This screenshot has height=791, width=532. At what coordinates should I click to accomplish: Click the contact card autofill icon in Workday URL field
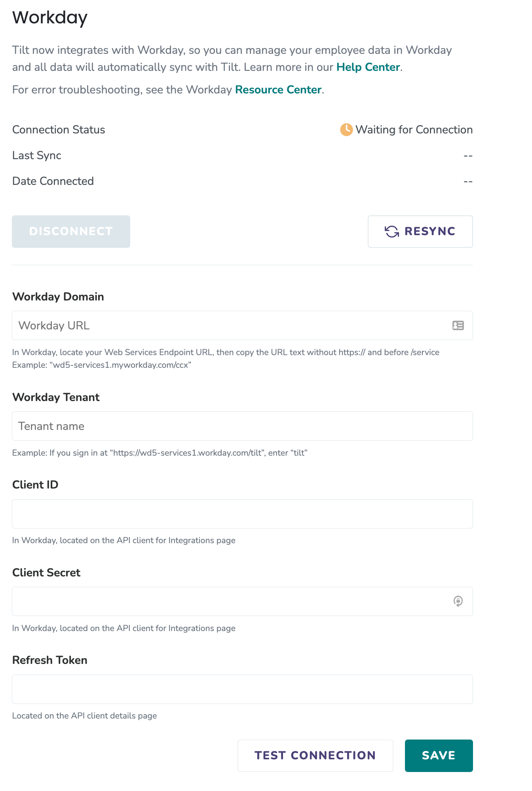click(458, 325)
